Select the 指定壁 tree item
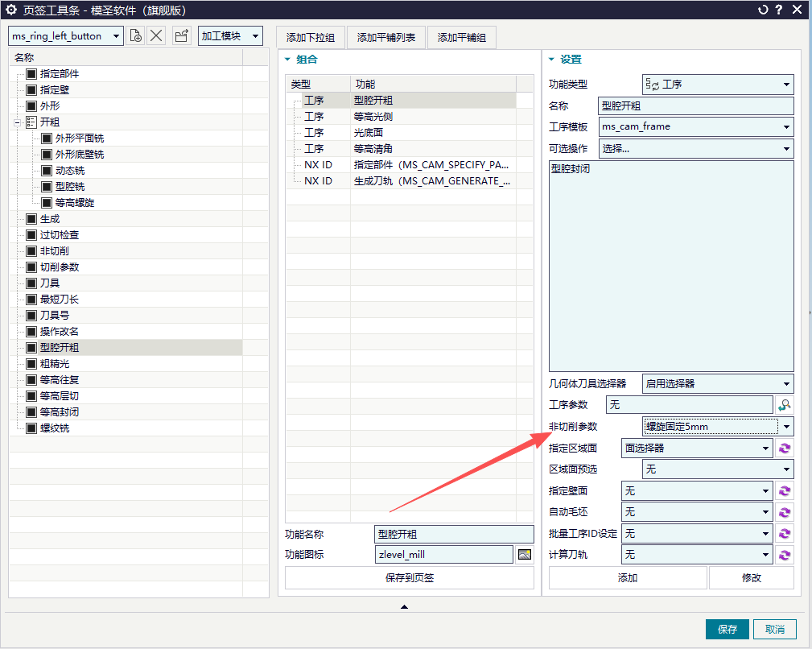 coord(55,90)
